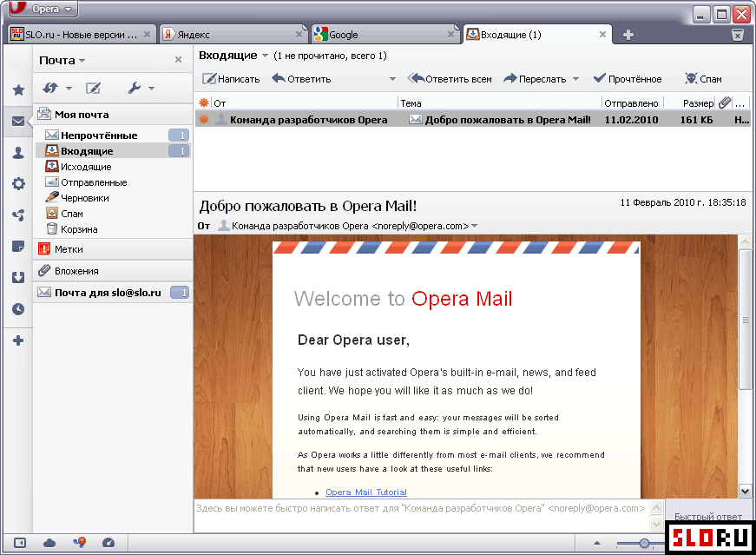This screenshot has height=555, width=756.
Task: Open the Черновики drafts folder
Action: point(114,198)
